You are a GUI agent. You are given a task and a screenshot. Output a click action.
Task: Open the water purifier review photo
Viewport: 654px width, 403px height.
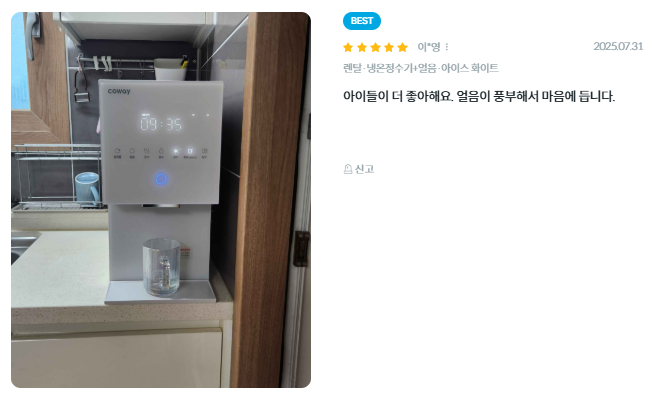pyautogui.click(x=161, y=200)
